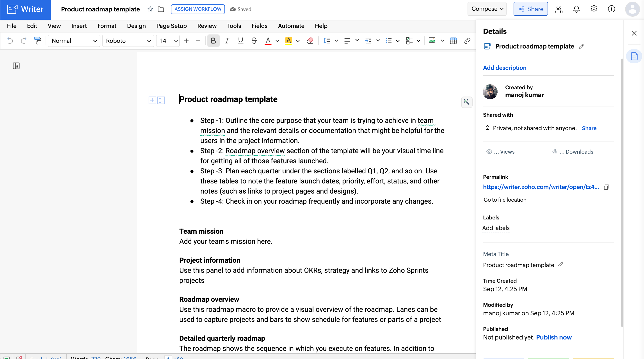644x359 pixels.
Task: Click the blue Share button in header
Action: click(531, 9)
